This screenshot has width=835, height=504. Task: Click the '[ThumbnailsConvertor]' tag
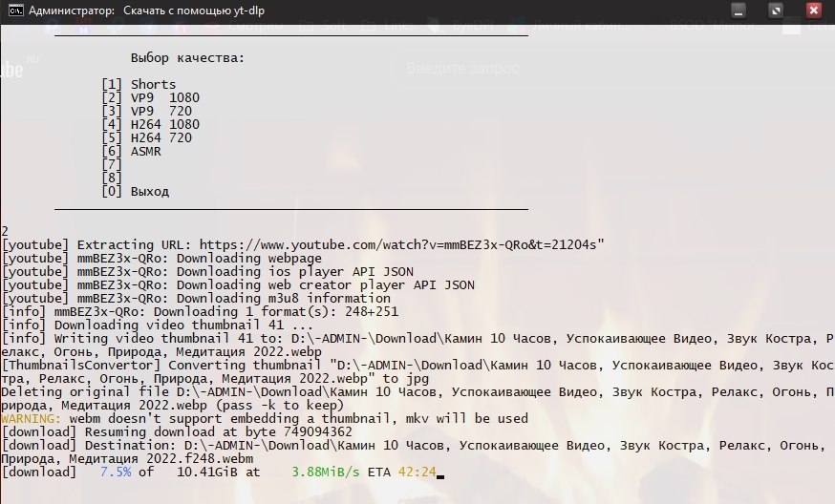point(81,365)
